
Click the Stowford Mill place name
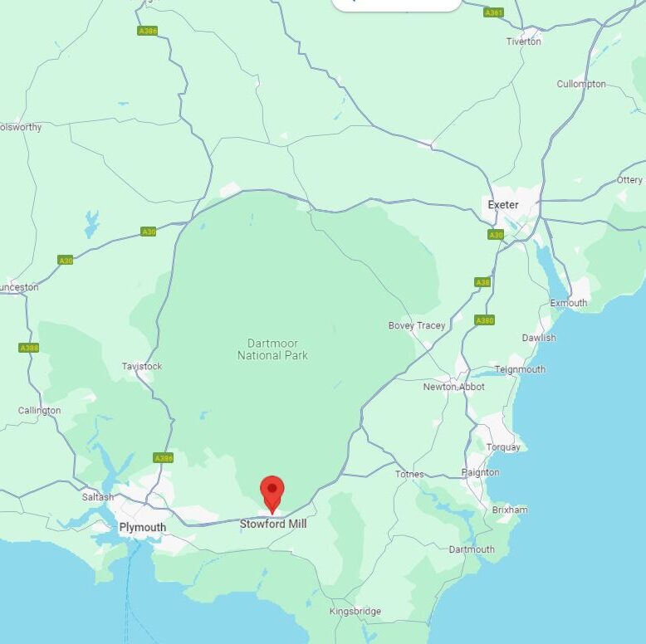click(273, 524)
